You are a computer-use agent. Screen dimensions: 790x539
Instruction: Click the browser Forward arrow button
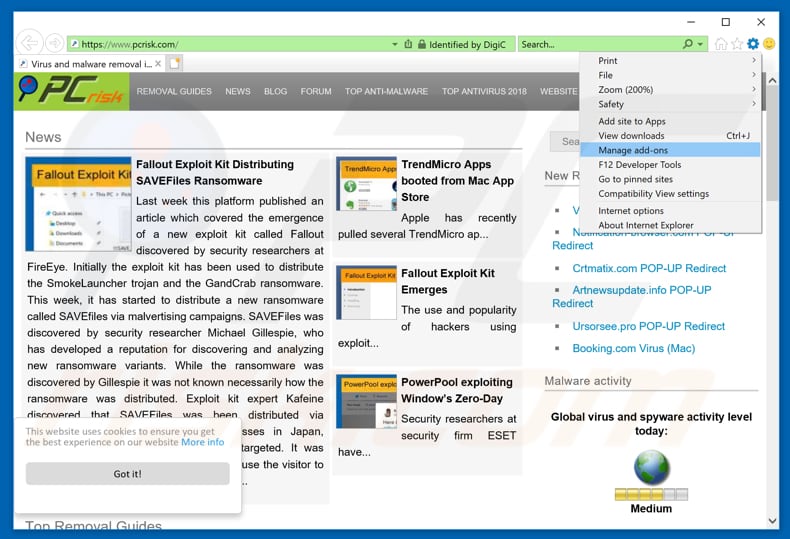[54, 43]
